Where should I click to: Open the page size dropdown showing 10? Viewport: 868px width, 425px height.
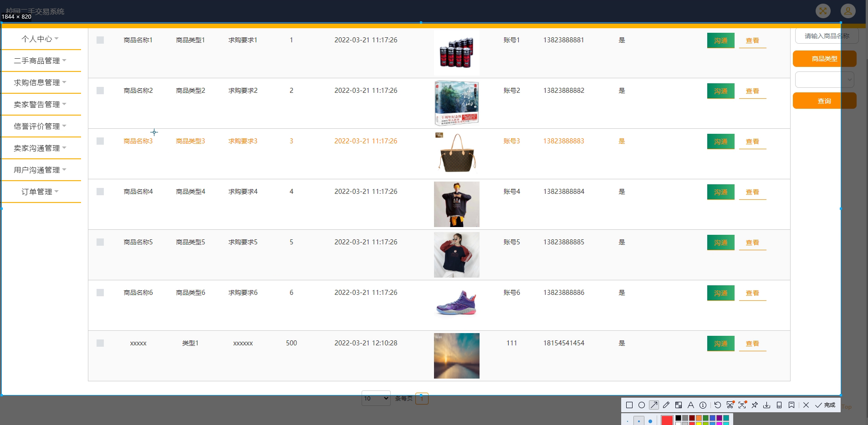coord(376,398)
